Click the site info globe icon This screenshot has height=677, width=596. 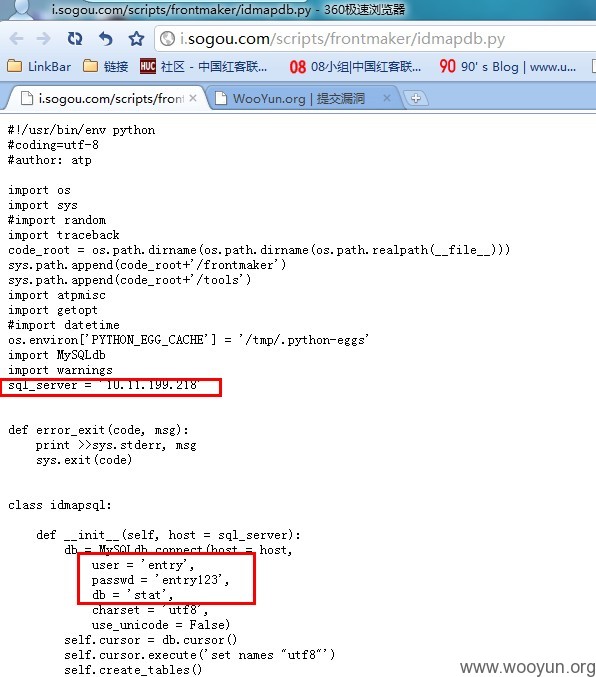pos(167,39)
